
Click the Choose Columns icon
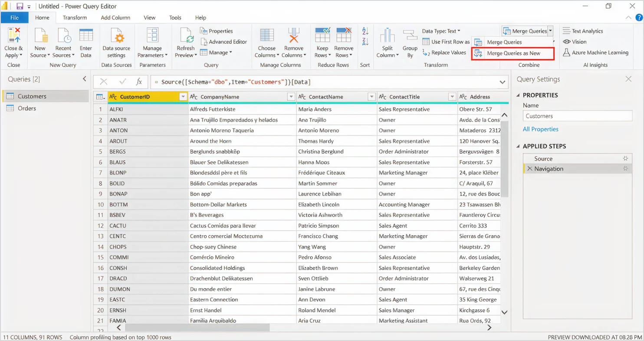[266, 36]
